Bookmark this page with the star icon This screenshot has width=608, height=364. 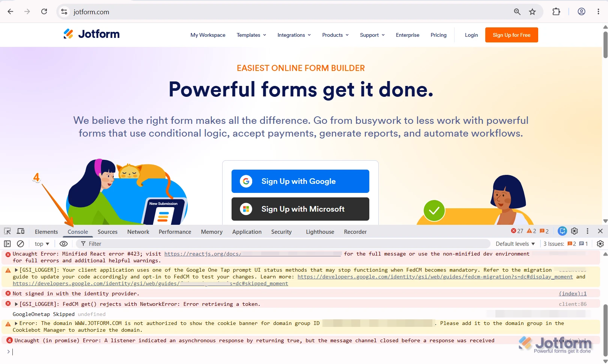point(532,12)
